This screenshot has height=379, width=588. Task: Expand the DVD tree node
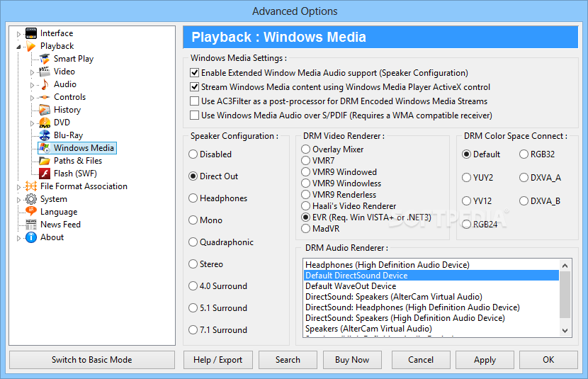[32, 123]
